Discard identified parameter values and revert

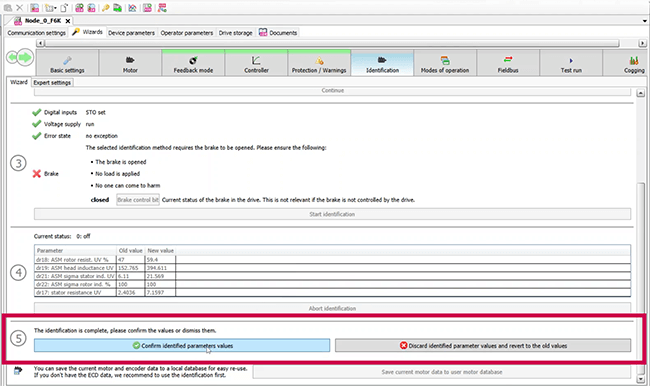coord(483,345)
